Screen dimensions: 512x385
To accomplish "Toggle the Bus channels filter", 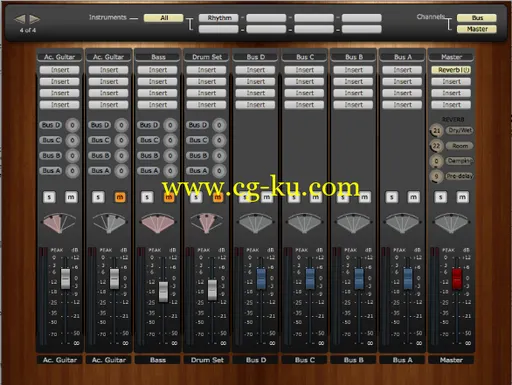I will (477, 18).
